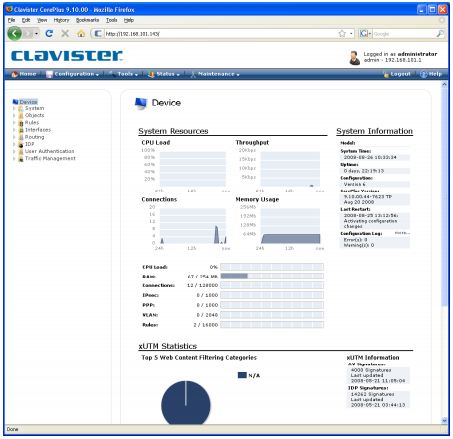Click the "xUTM Statistics" heading
Screen dimensions: 453x439
pos(168,346)
